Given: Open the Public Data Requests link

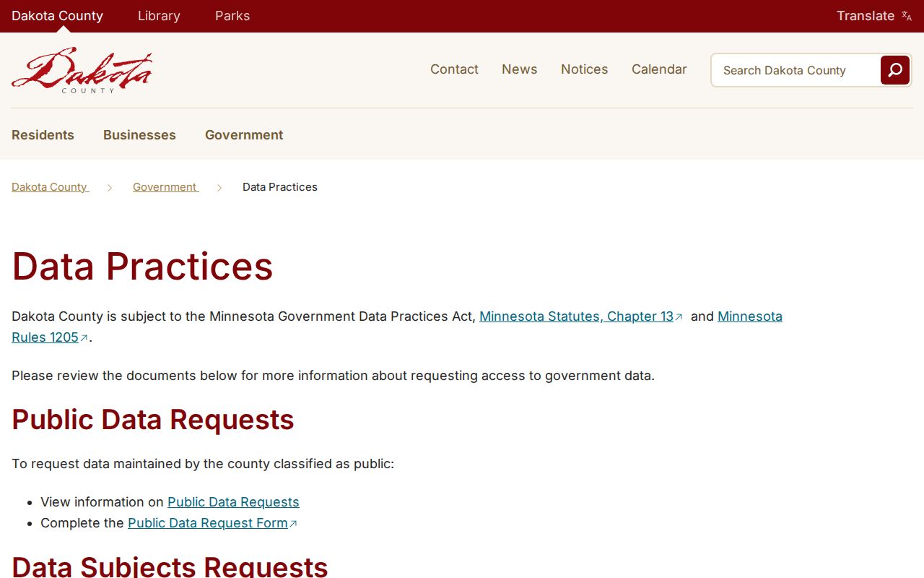Looking at the screenshot, I should coord(233,502).
